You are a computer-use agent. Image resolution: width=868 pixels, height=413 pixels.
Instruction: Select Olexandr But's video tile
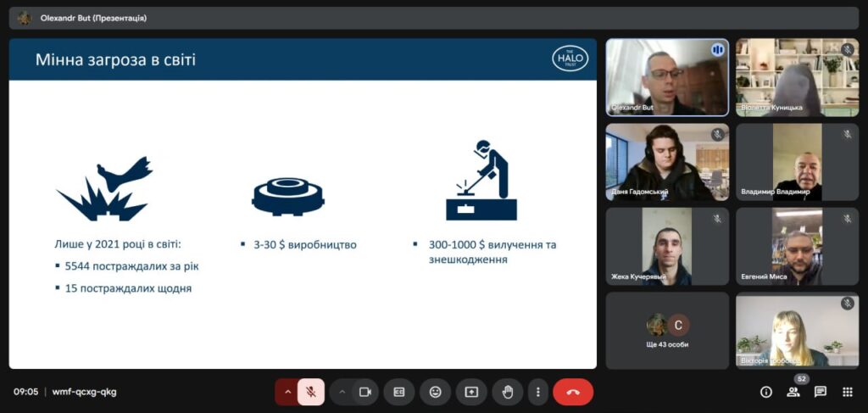[x=666, y=77]
